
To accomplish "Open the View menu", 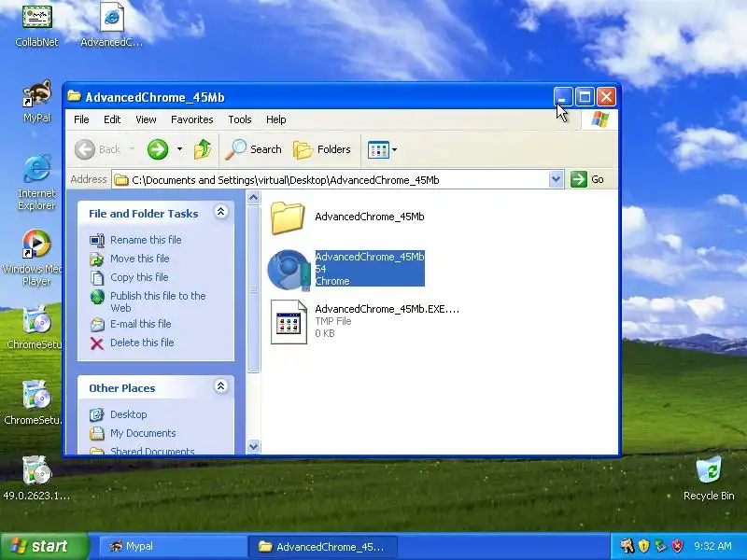I will 146,119.
